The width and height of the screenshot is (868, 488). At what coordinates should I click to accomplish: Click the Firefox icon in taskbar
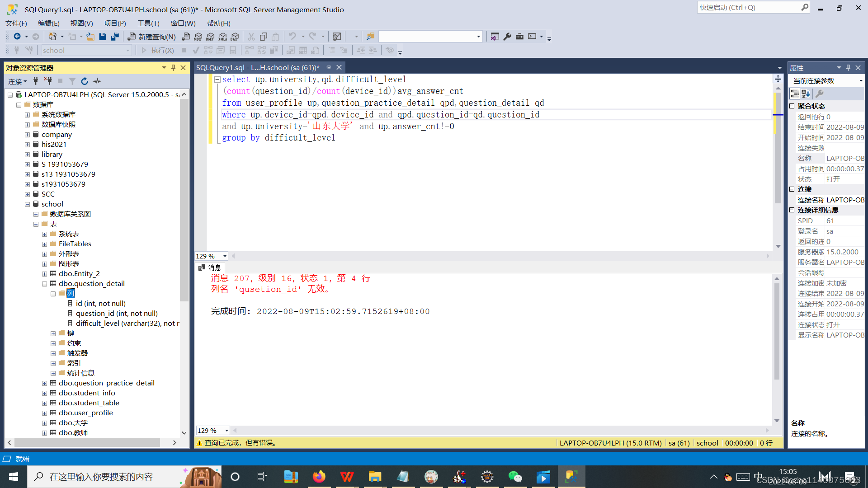[x=319, y=477]
